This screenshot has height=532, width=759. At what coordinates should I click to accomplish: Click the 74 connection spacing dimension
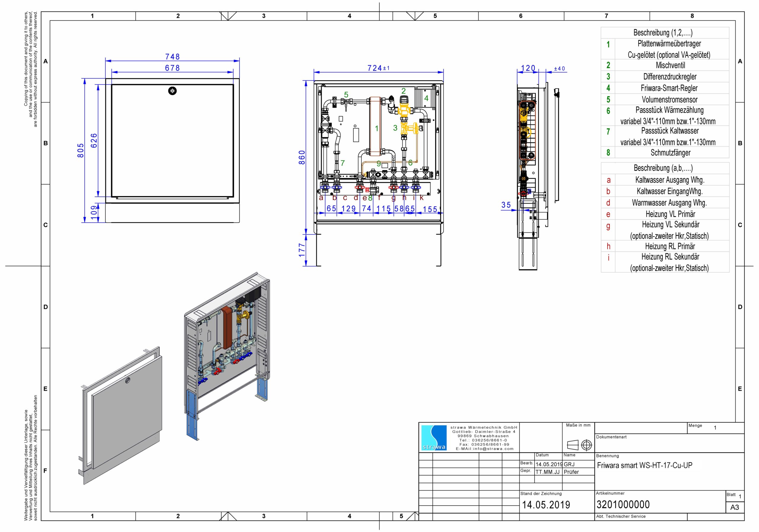(367, 209)
